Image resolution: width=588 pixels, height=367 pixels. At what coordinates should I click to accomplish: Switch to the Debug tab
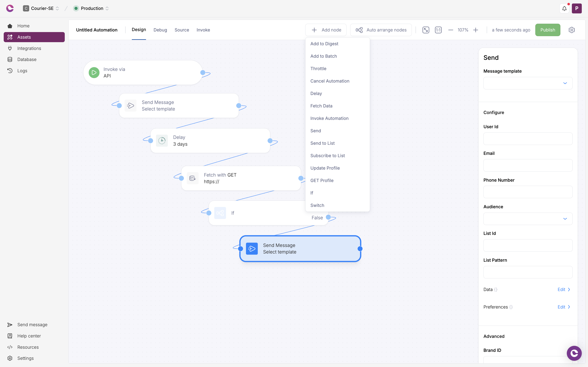click(x=160, y=30)
